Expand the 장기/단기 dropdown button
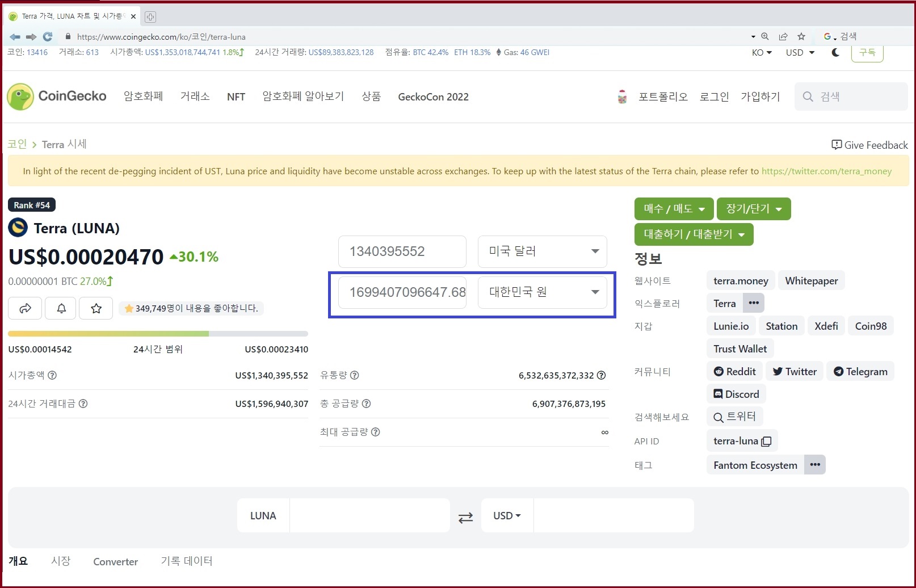 (x=754, y=209)
